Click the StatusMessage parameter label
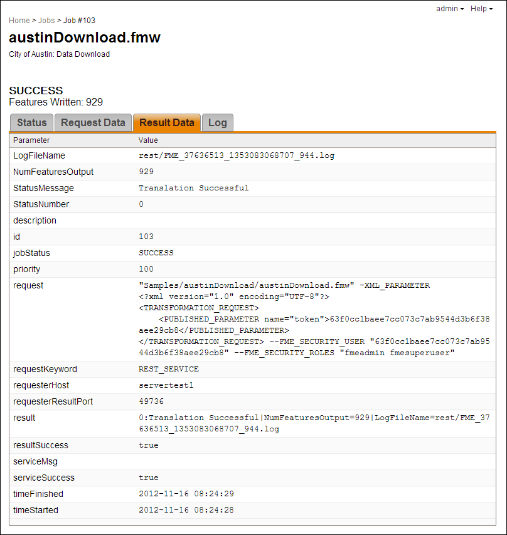The height and width of the screenshot is (535, 507). (44, 188)
